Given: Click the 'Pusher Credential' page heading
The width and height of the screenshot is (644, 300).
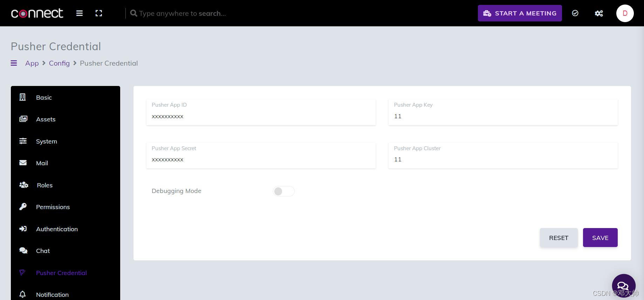Looking at the screenshot, I should click(56, 46).
